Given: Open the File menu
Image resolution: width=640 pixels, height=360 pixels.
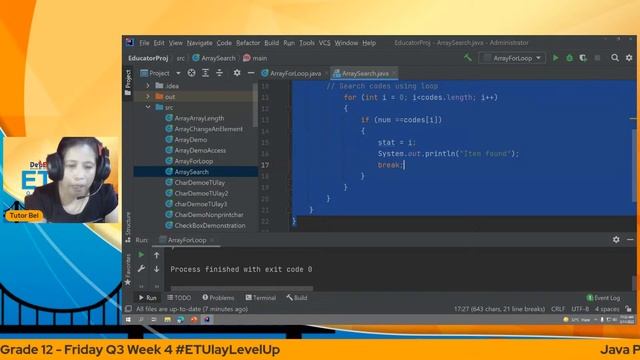Looking at the screenshot, I should coord(144,43).
